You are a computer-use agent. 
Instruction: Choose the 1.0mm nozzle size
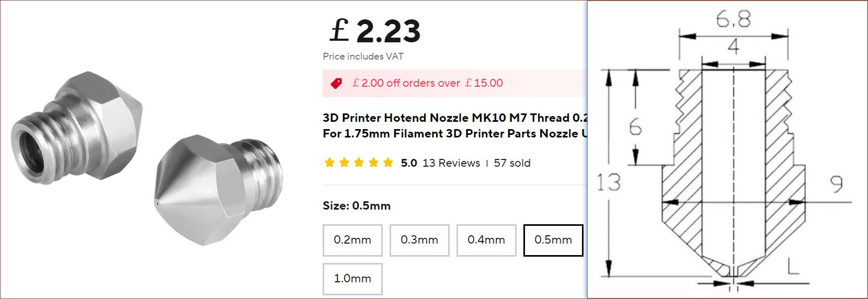352,279
